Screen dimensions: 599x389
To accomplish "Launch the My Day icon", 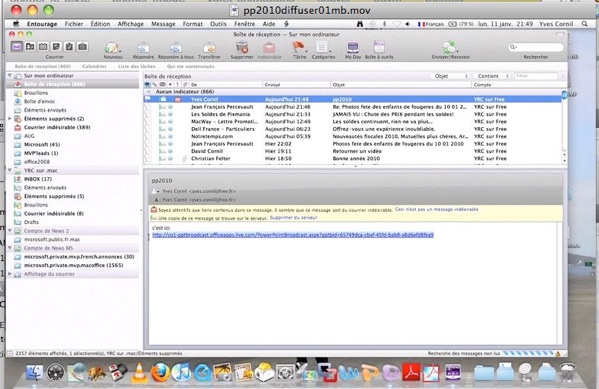I will coord(353,48).
